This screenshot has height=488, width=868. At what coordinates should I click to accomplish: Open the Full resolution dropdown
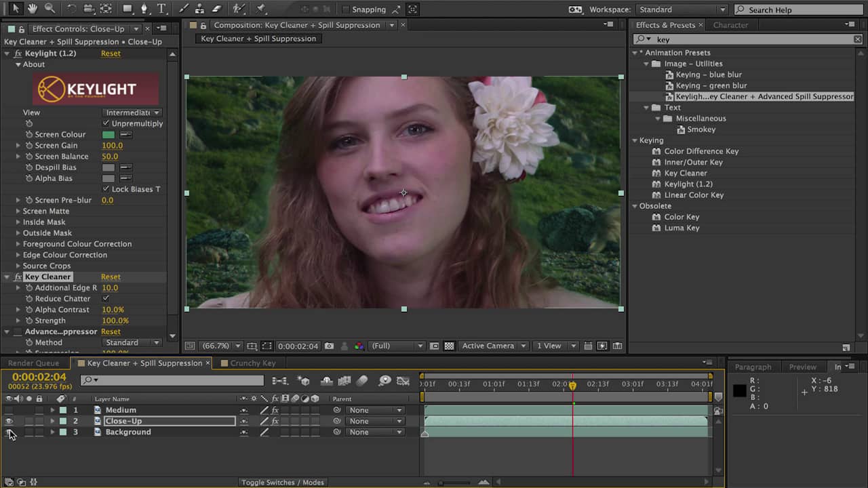click(x=397, y=346)
